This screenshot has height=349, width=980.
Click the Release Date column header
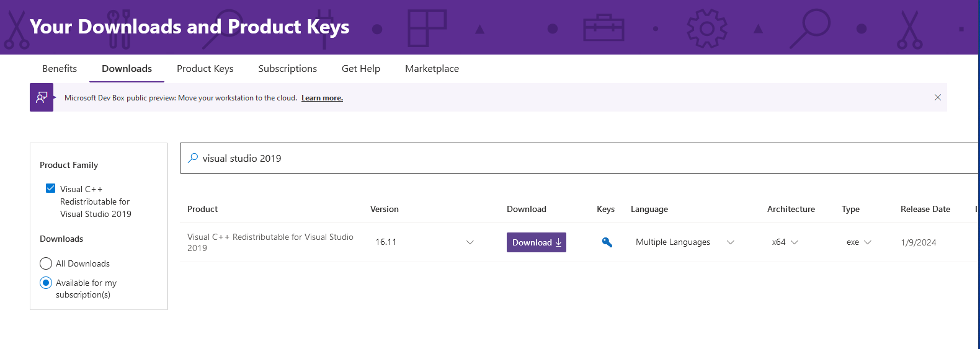[925, 209]
